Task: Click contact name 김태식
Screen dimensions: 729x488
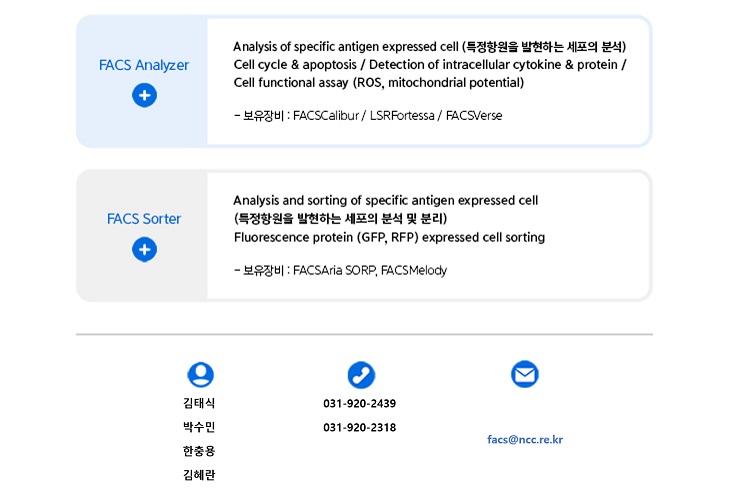Action: coord(199,403)
